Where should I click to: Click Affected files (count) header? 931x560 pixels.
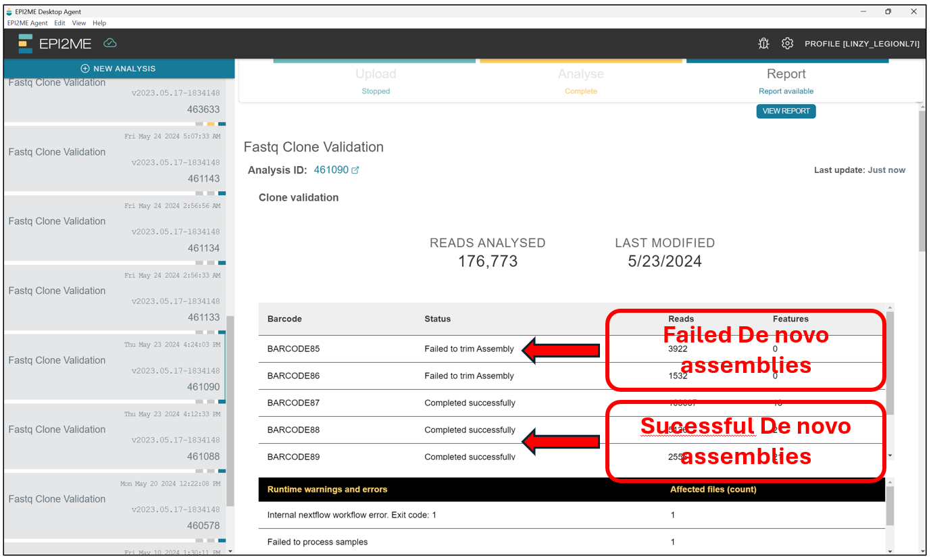pyautogui.click(x=713, y=490)
